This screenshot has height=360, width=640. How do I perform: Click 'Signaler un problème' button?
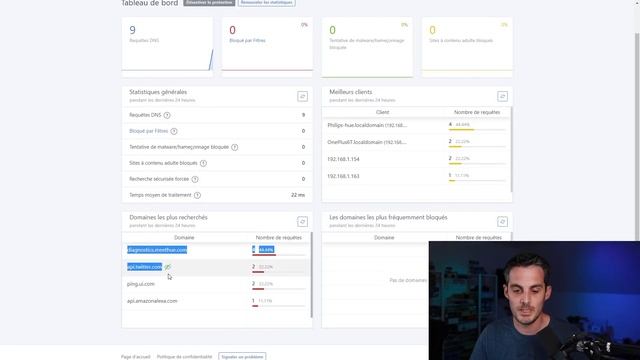coord(242,357)
